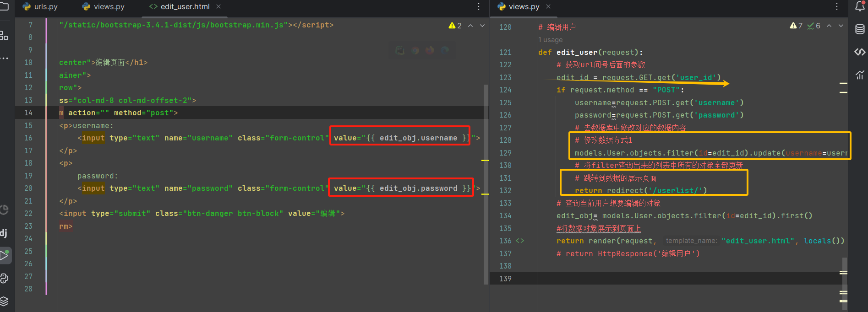The width and height of the screenshot is (868, 312).
Task: Open the Django 'dj' tool window
Action: click(x=4, y=233)
